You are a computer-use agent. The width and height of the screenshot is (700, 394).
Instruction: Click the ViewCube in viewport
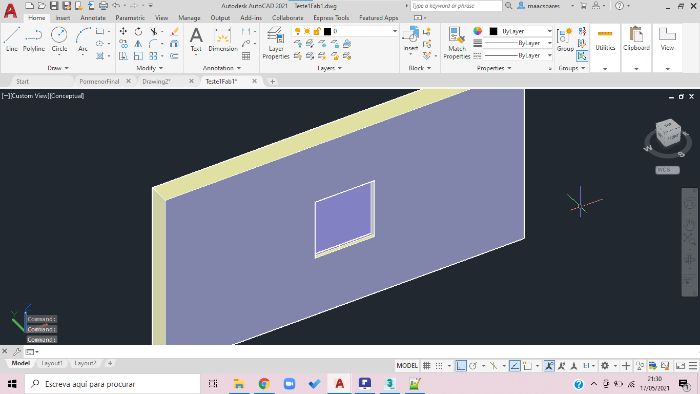click(668, 133)
